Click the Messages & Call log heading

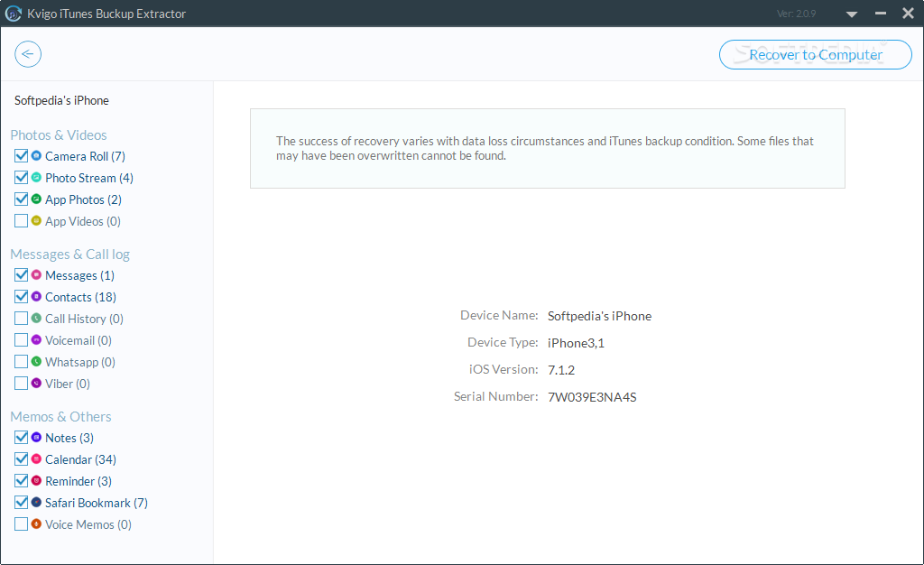coord(69,255)
